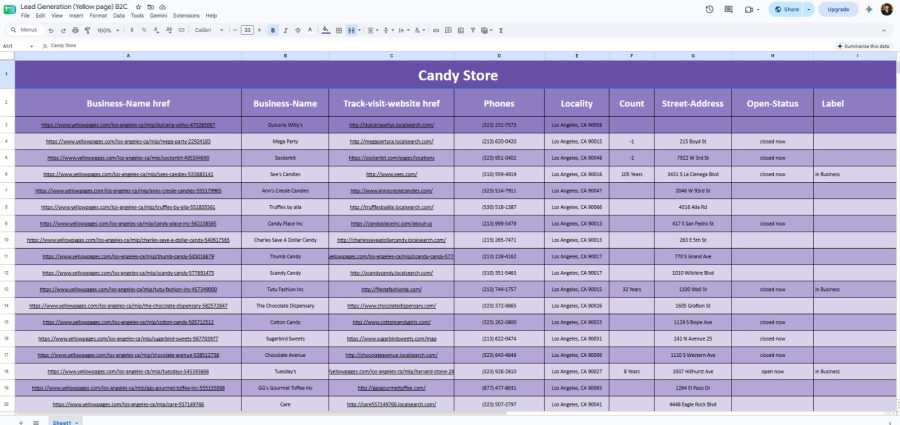Open version history clock icon
The image size is (900, 425).
point(709,9)
